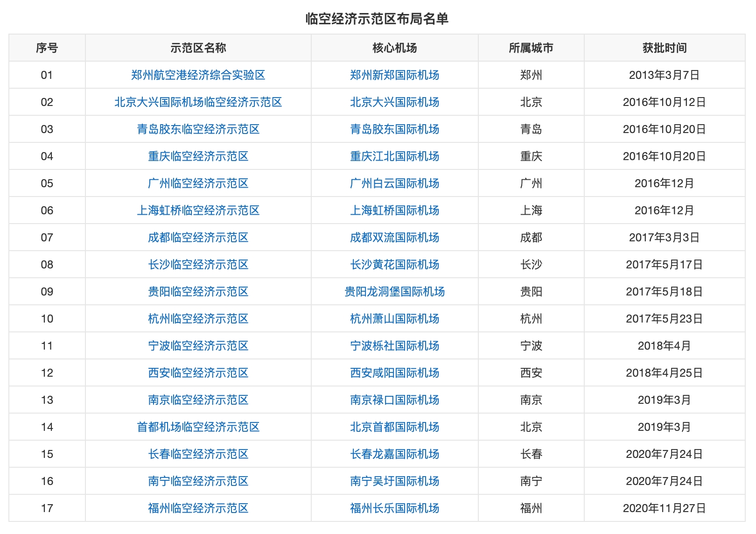Click 宁波栎社国际机场 link
The image size is (756, 534).
pos(395,346)
